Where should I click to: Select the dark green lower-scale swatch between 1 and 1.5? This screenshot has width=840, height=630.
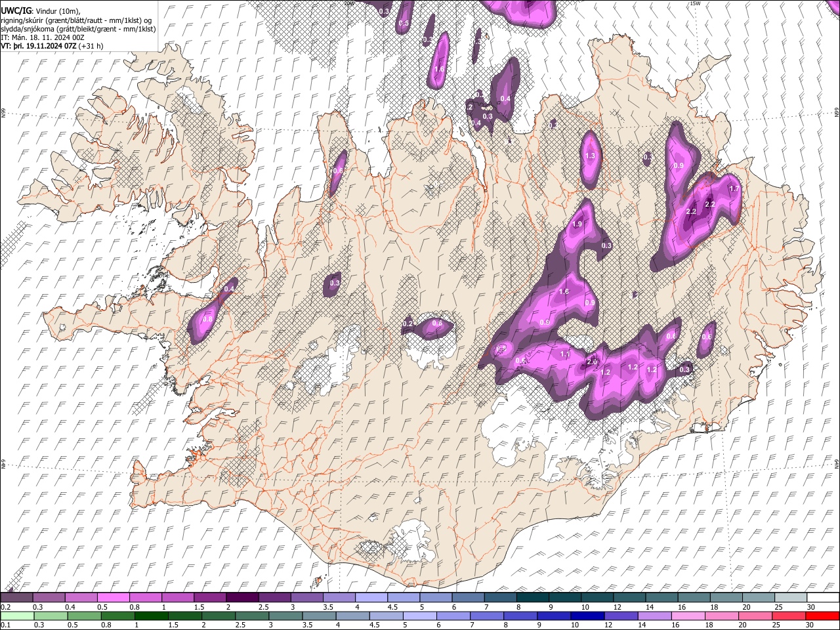click(x=152, y=616)
